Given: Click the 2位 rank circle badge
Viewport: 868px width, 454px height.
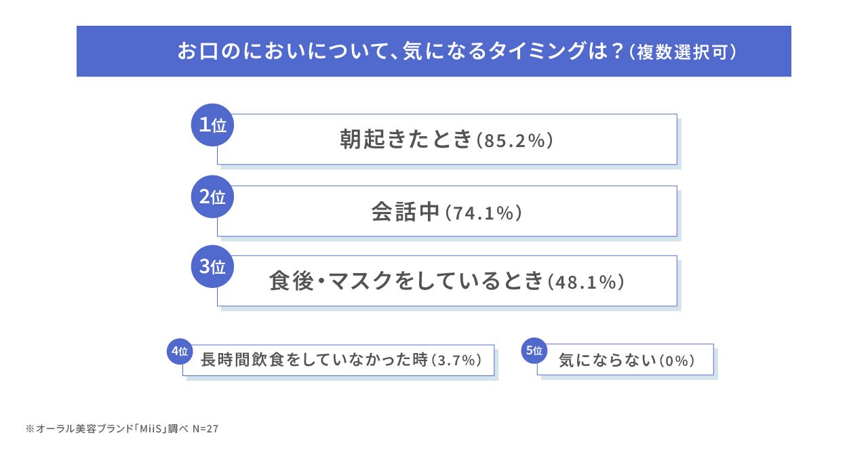Looking at the screenshot, I should (212, 197).
